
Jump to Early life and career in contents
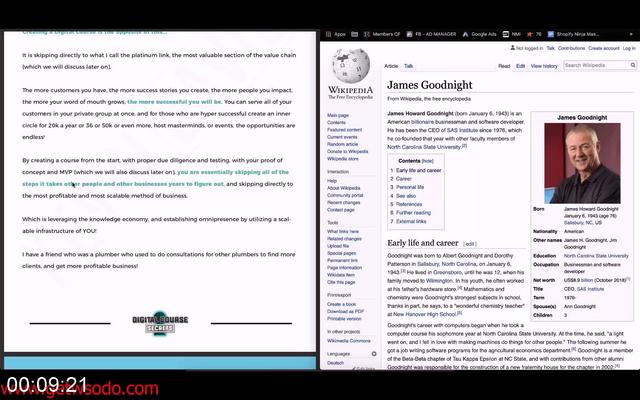tap(418, 171)
